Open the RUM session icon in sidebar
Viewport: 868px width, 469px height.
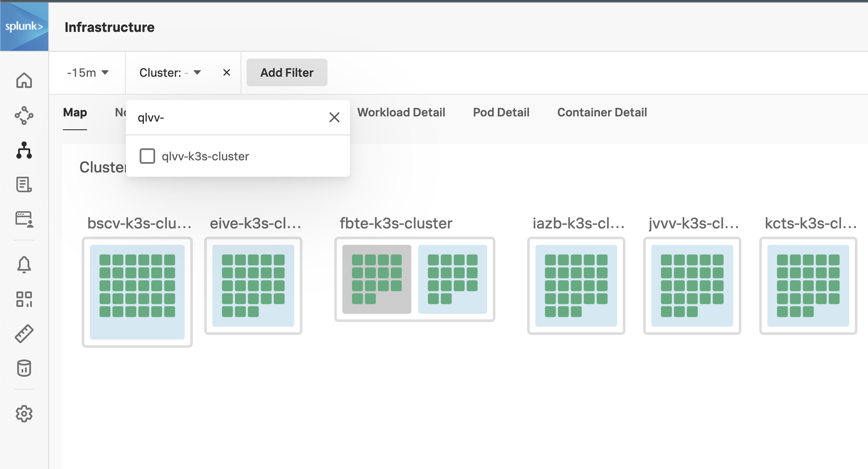tap(25, 220)
